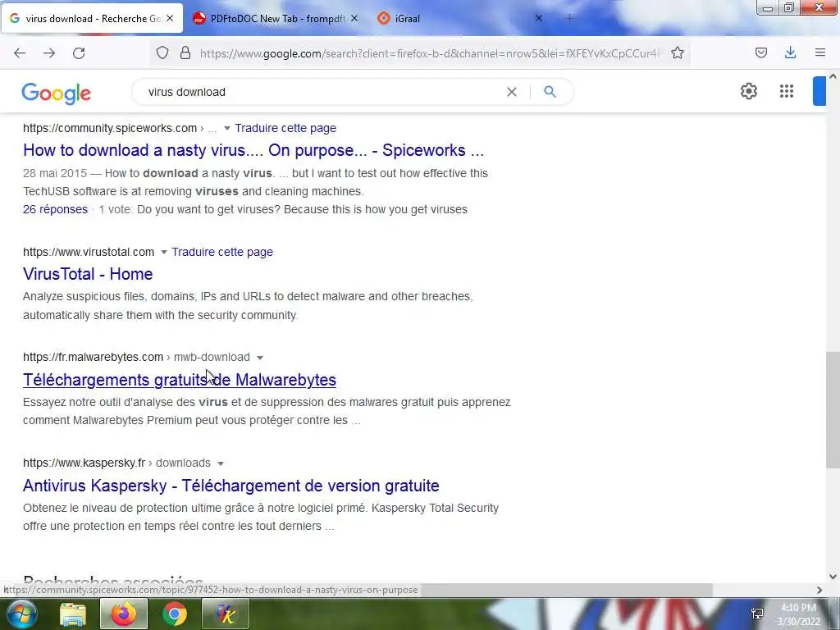
Task: Open the blue Google account button
Action: coord(819,91)
